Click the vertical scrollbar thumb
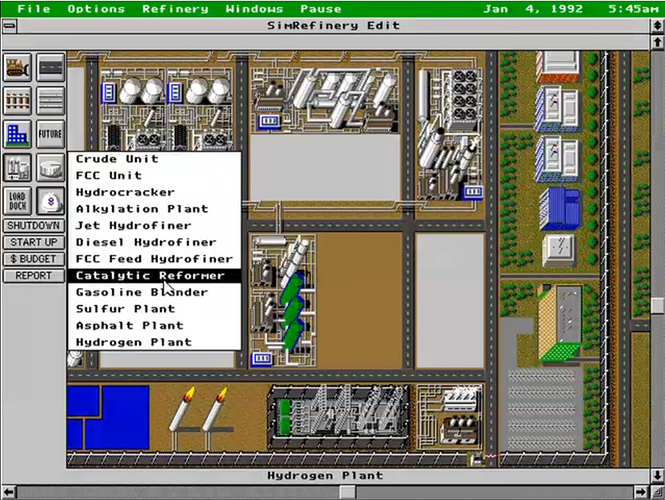The height and width of the screenshot is (500, 665). pos(657,306)
